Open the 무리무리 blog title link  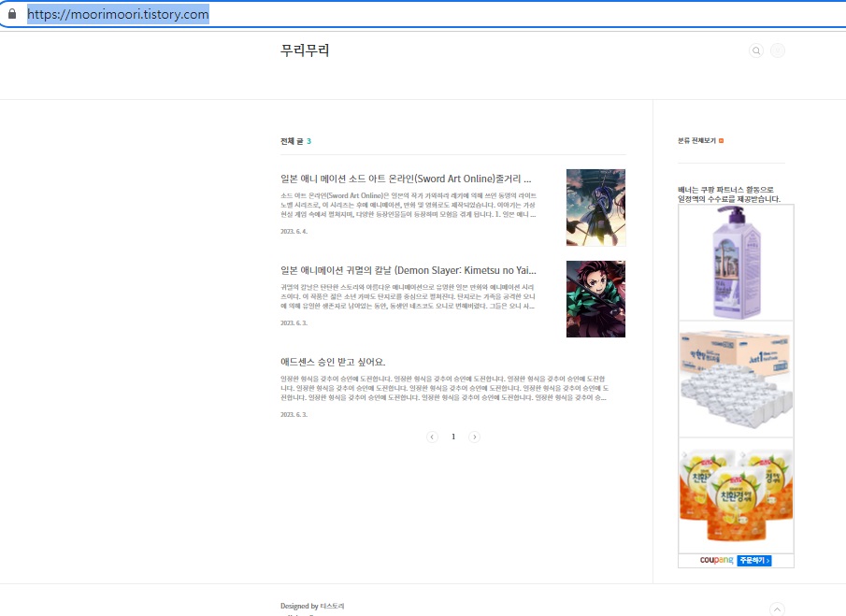tap(305, 50)
